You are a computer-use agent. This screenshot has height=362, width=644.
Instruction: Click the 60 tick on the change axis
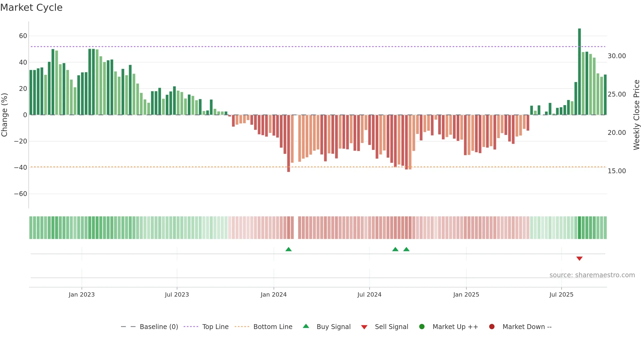pos(23,36)
